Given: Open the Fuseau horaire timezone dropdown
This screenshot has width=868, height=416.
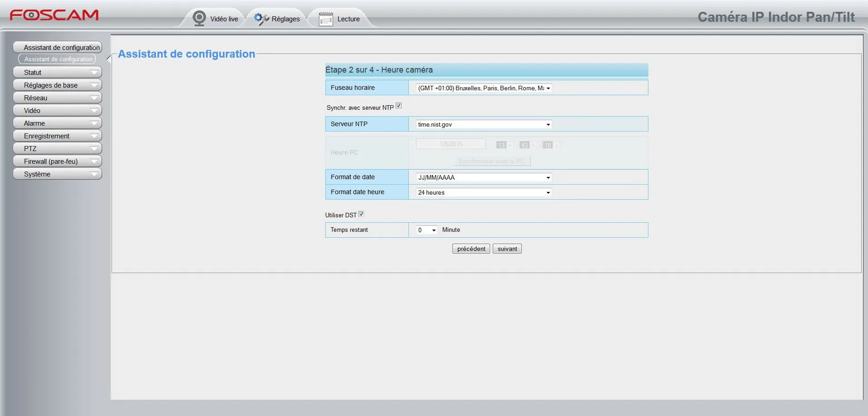Looking at the screenshot, I should coord(484,88).
